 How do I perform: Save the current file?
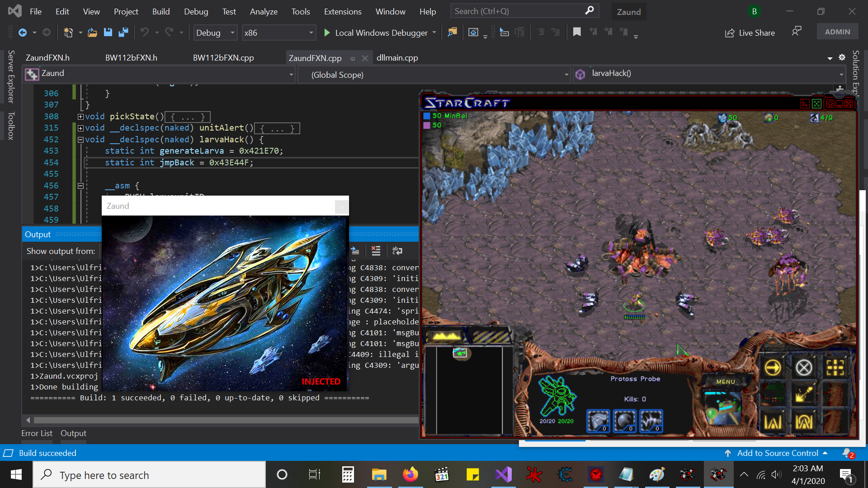[108, 33]
